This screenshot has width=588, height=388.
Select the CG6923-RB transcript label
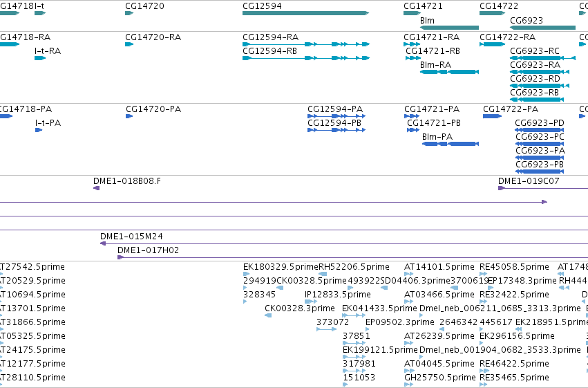534,92
